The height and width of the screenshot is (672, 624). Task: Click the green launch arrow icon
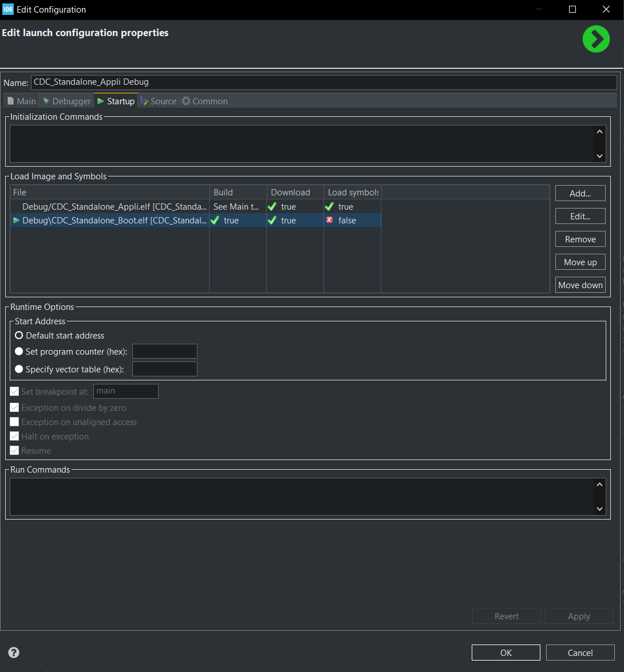coord(596,40)
